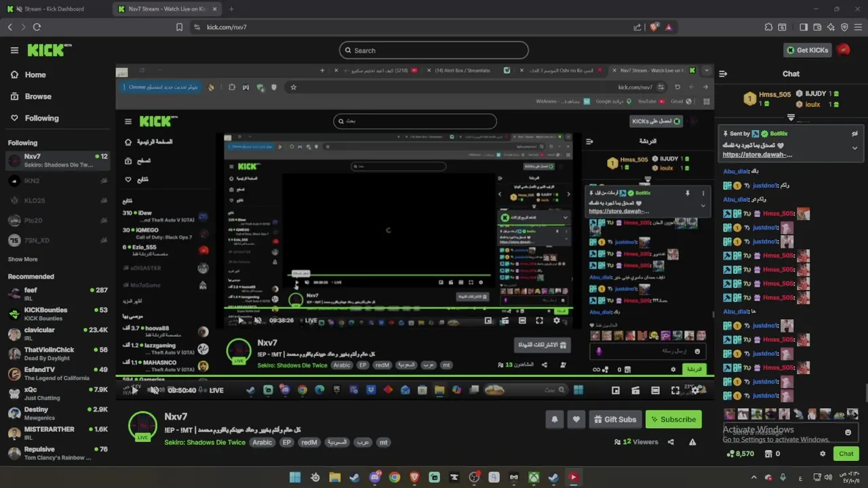Toggle the gift leaderboard expand handle
Viewport: 868px width, 488px height.
pos(791,119)
